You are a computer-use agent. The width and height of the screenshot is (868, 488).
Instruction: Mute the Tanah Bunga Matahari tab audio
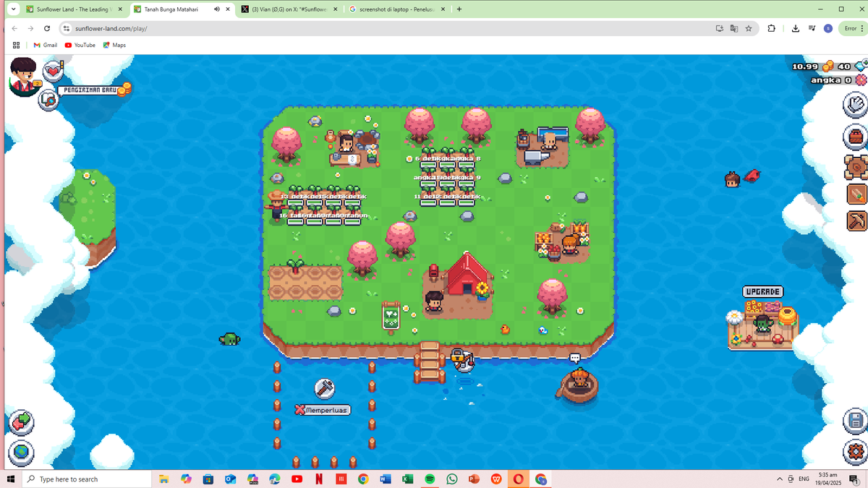tap(217, 9)
